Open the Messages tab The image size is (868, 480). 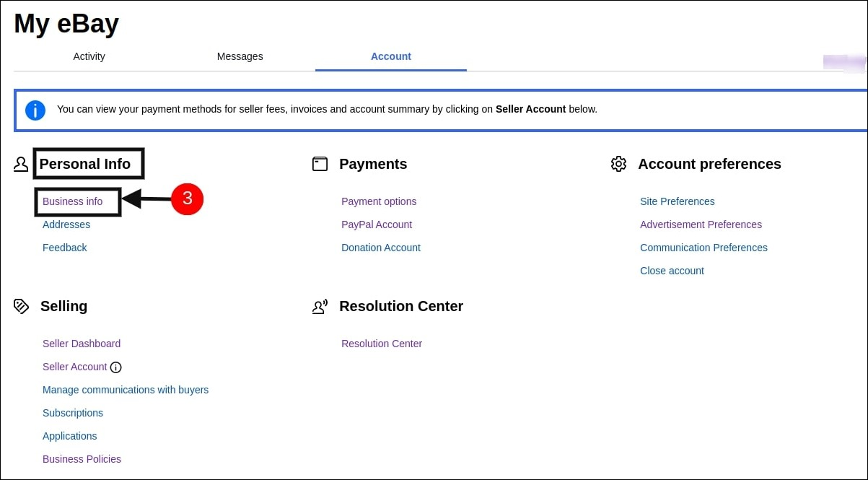click(240, 56)
